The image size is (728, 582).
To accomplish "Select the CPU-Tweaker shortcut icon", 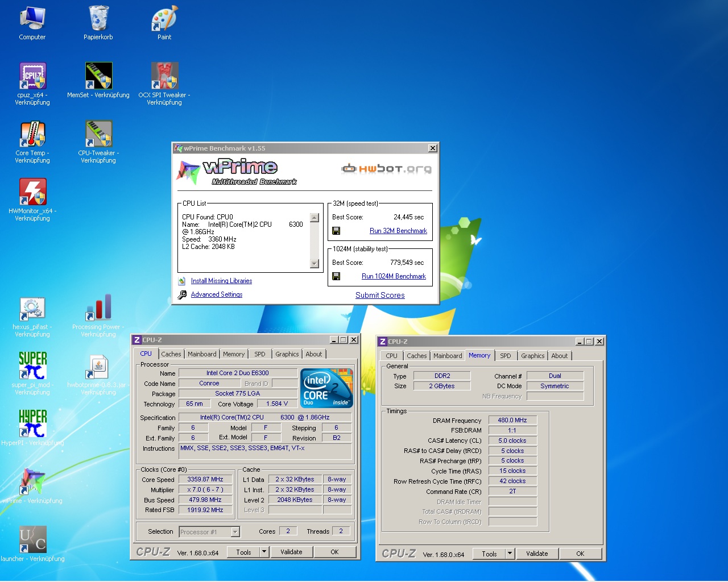I will [98, 134].
